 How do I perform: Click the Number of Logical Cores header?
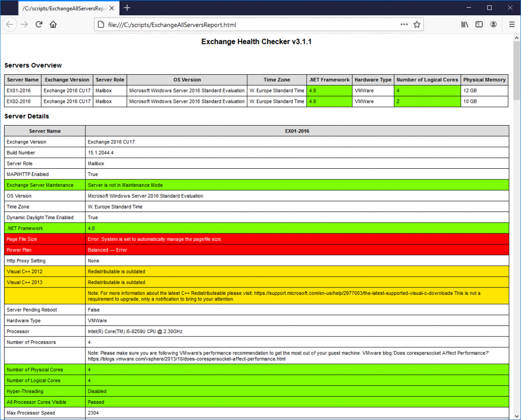point(427,80)
